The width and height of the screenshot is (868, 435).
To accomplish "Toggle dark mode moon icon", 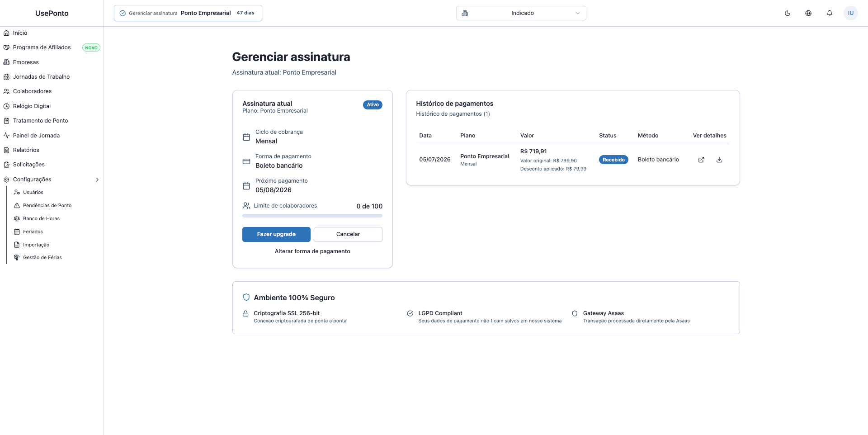I will pyautogui.click(x=788, y=13).
